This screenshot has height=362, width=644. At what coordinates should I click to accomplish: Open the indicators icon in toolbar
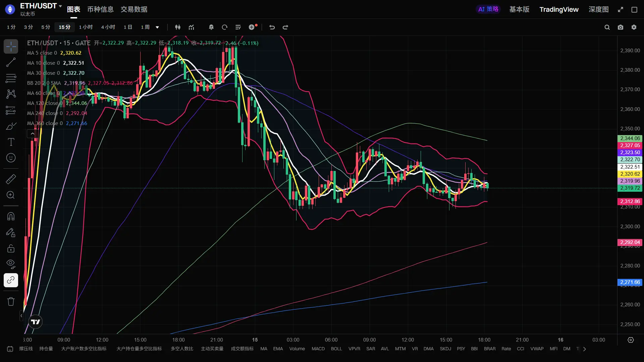pos(191,27)
